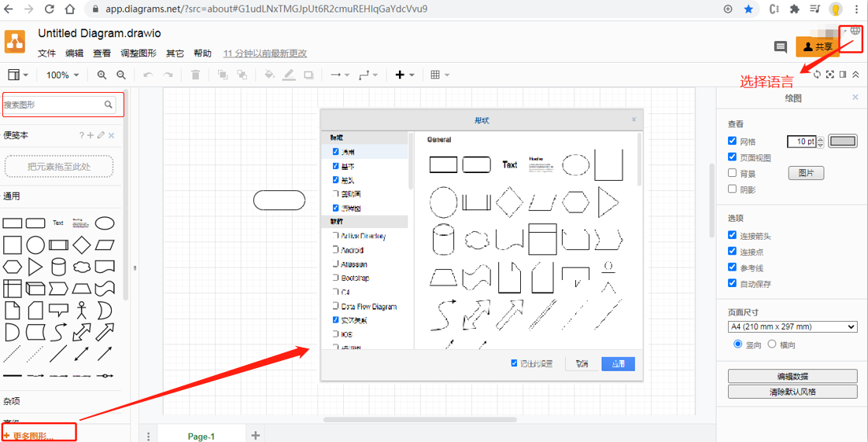Screen dimensions: 868x442
Task: Click the globe language icon
Action: coord(856,31)
